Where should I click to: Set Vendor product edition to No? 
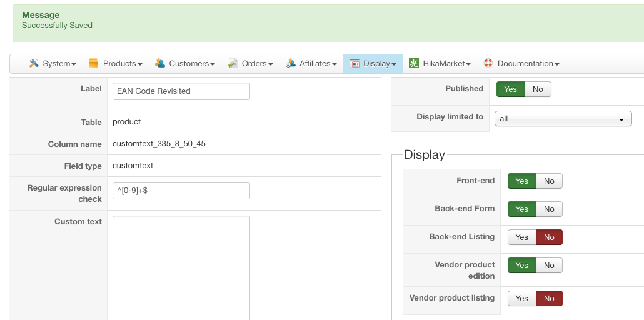[x=549, y=266]
